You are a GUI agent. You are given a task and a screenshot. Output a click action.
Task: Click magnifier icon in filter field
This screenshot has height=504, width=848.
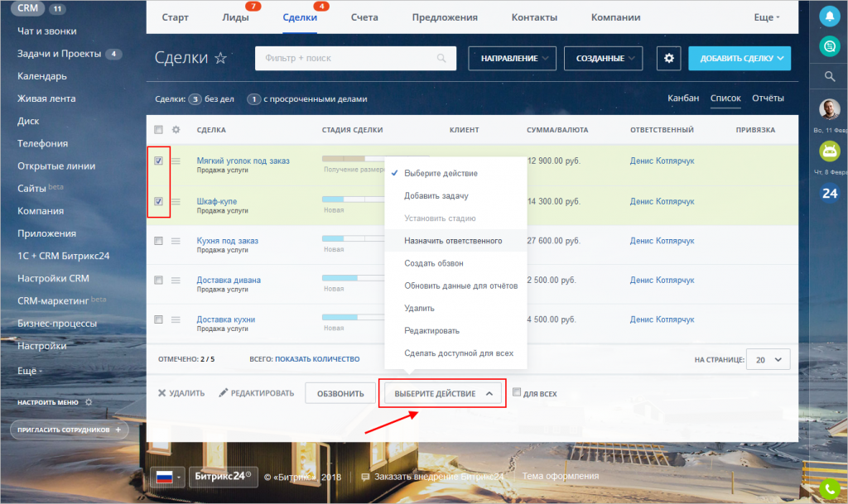pyautogui.click(x=441, y=58)
